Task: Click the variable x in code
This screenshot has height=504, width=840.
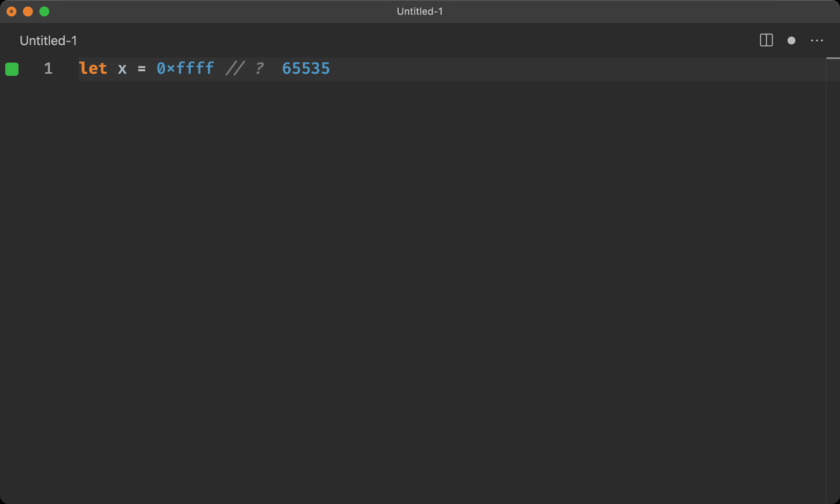Action: click(x=122, y=69)
